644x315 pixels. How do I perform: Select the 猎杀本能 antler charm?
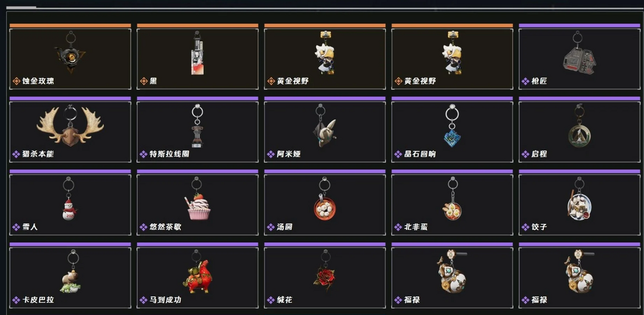(70, 132)
